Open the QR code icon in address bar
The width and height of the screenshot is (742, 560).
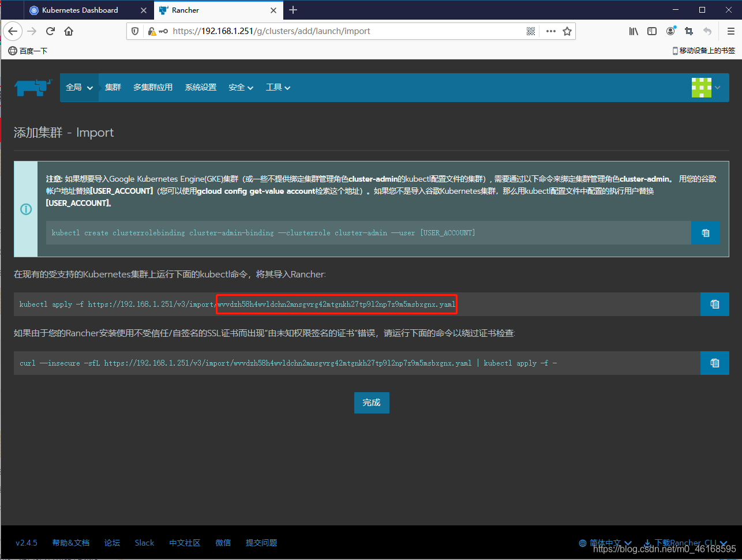pyautogui.click(x=531, y=31)
